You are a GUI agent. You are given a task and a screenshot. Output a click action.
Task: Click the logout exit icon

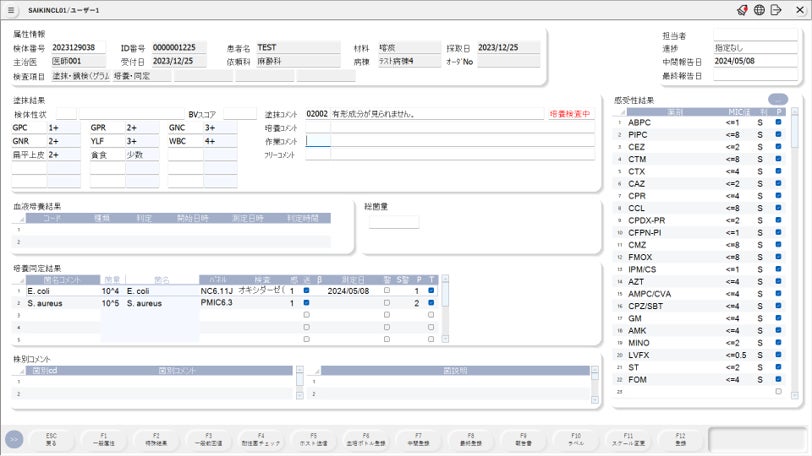[776, 10]
